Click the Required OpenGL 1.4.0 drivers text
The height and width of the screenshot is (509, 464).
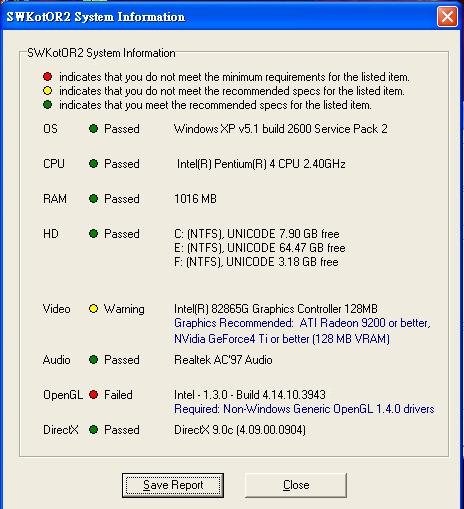(x=304, y=409)
